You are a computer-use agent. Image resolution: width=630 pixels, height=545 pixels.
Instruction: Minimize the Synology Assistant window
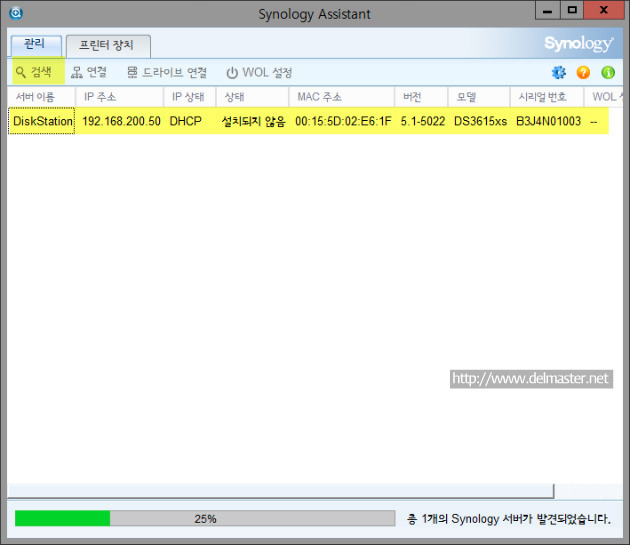(547, 10)
